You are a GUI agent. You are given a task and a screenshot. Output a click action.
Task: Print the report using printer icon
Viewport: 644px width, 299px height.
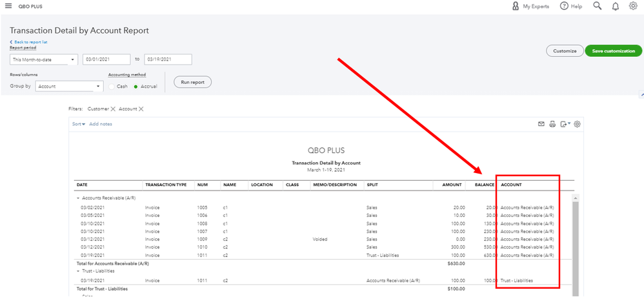552,124
